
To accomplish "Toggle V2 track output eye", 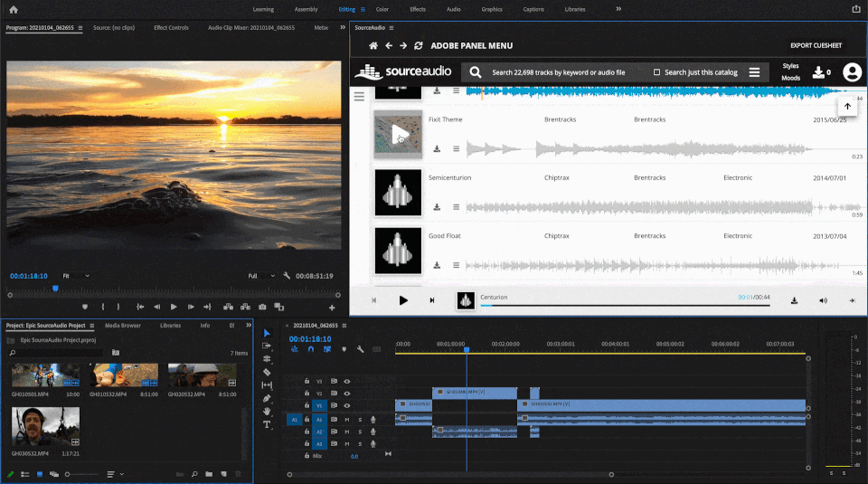I will click(x=347, y=394).
